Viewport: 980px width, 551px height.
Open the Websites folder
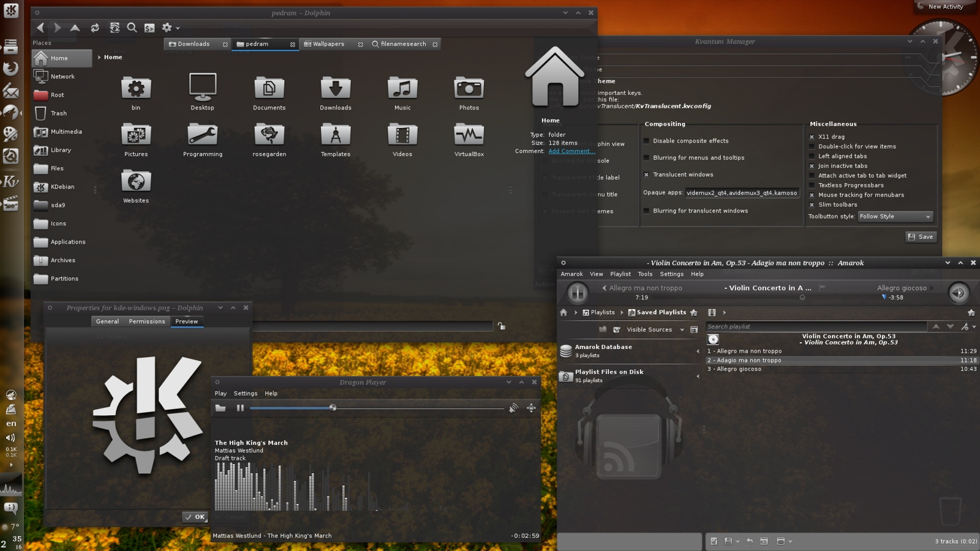click(136, 187)
